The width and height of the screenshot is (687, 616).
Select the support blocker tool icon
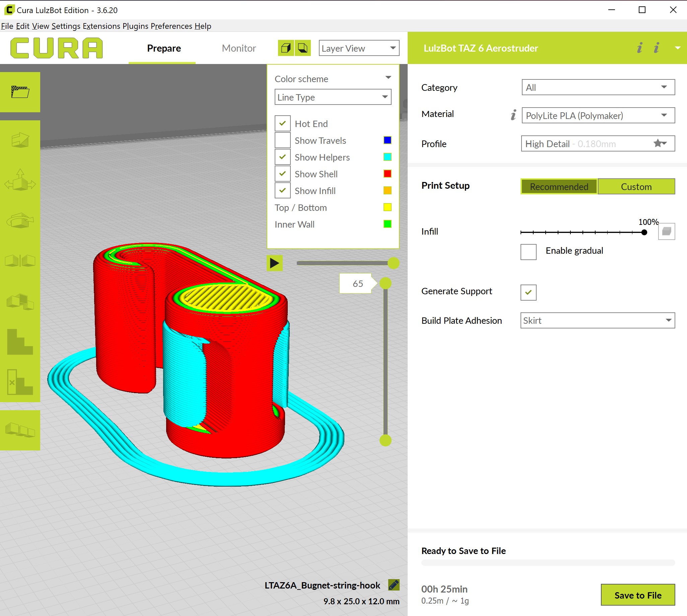(x=20, y=342)
